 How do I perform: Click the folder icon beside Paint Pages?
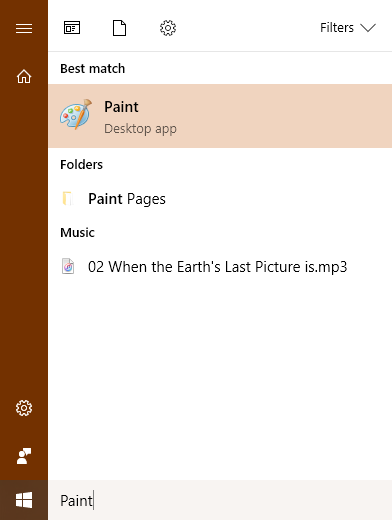coord(68,199)
